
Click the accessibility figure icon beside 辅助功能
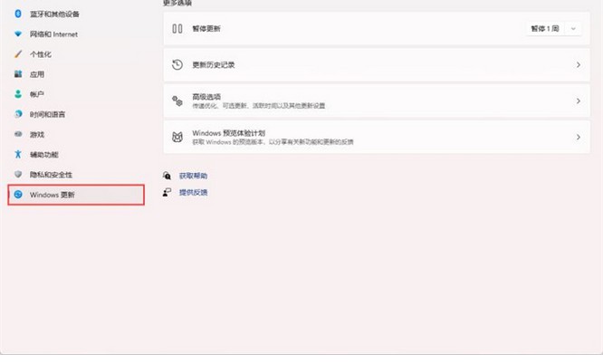coord(17,154)
